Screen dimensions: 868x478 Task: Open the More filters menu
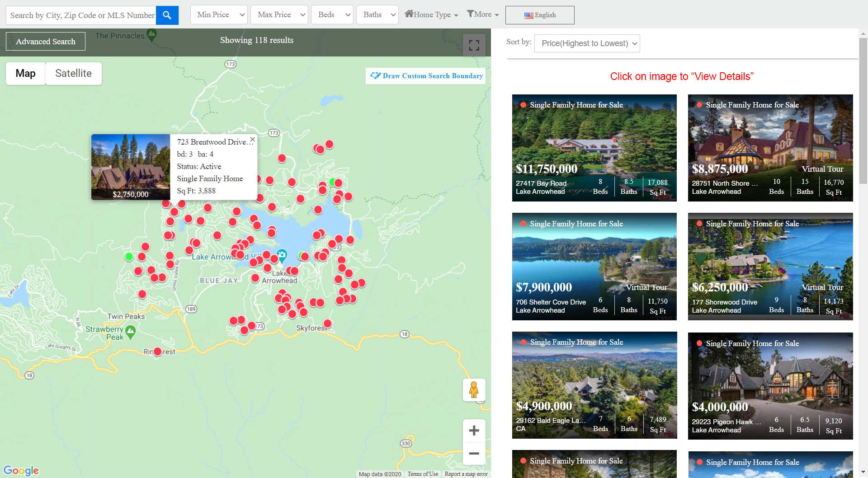tap(482, 14)
